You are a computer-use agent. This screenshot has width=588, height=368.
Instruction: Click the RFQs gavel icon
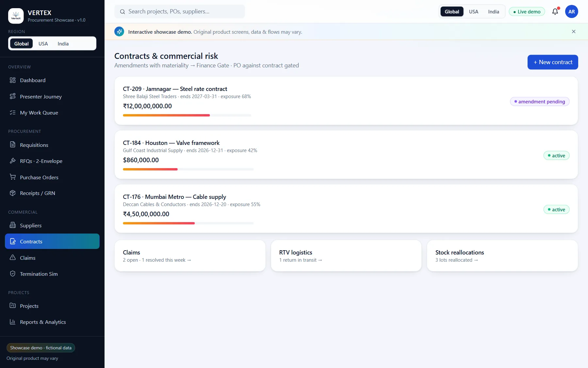[x=13, y=161]
